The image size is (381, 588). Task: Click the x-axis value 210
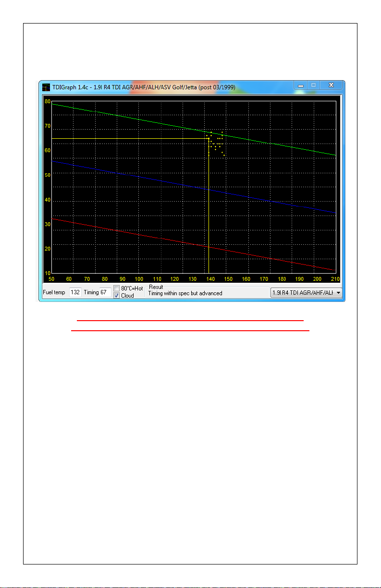point(335,279)
